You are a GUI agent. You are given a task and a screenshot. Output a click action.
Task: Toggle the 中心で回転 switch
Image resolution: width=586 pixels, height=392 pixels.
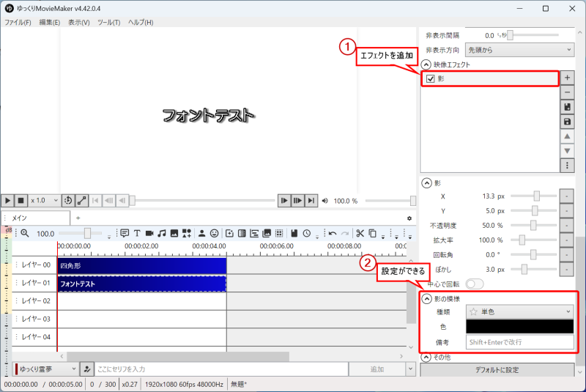click(475, 284)
